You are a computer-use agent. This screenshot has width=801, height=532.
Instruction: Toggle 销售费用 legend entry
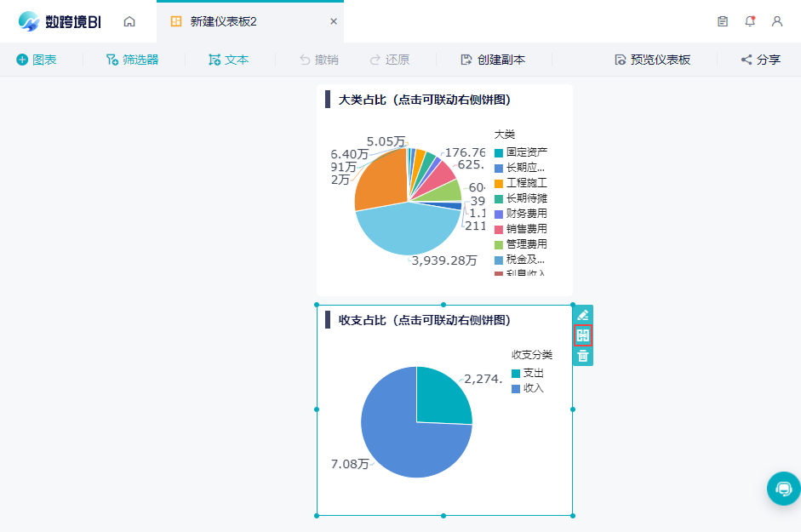tap(521, 229)
